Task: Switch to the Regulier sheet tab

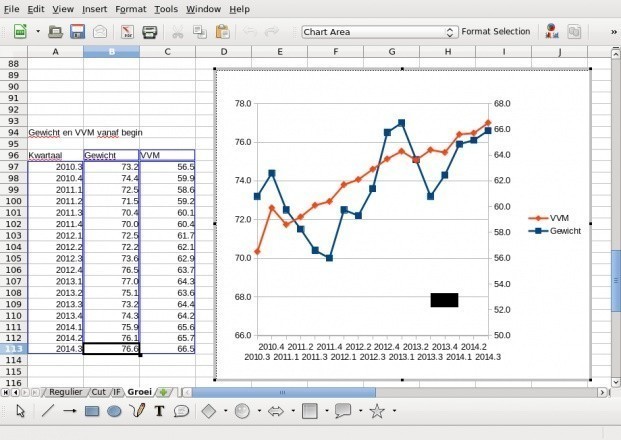Action: 65,392
